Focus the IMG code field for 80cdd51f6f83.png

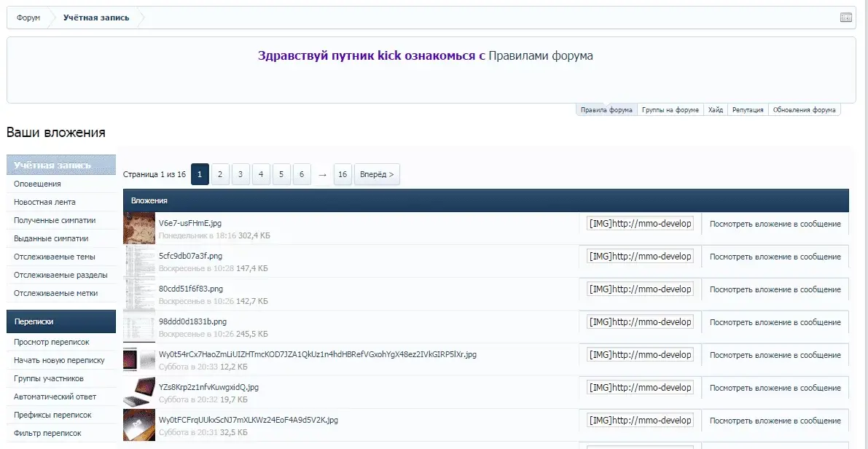[640, 289]
